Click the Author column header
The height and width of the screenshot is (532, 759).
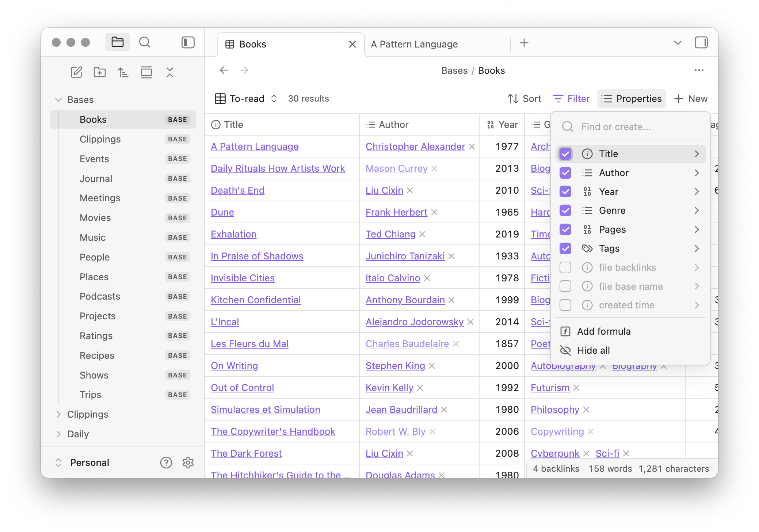click(419, 125)
